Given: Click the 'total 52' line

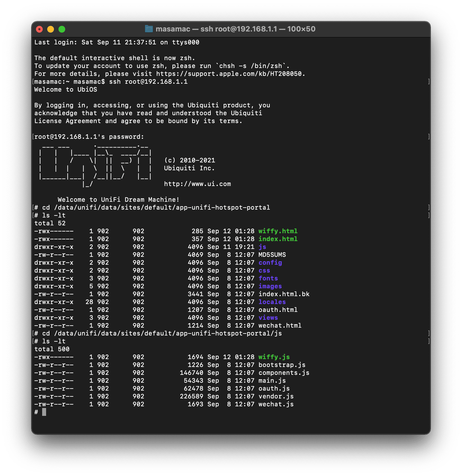Looking at the screenshot, I should coord(50,223).
